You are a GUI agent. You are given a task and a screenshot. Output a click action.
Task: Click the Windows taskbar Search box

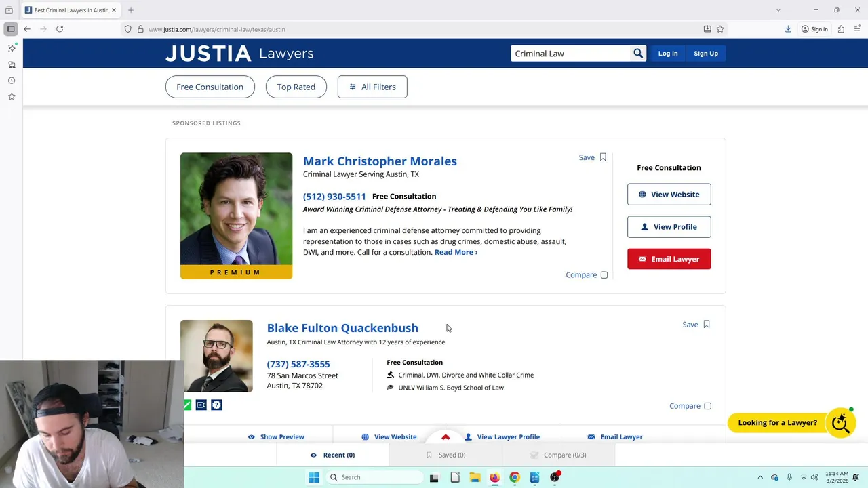[x=374, y=477]
